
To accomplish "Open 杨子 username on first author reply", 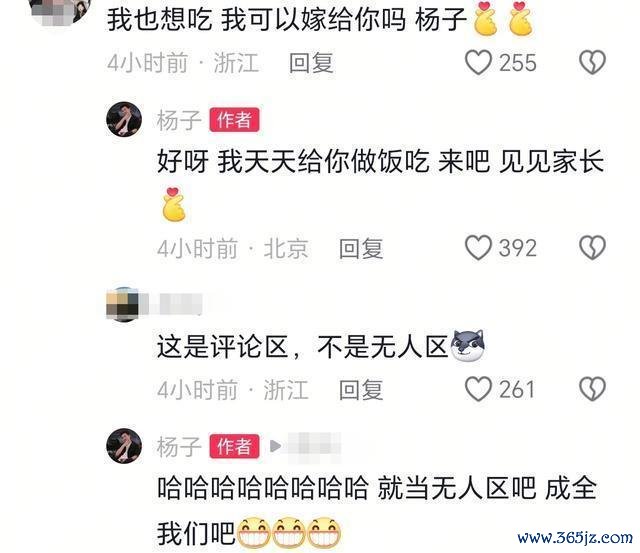I will click(x=179, y=120).
